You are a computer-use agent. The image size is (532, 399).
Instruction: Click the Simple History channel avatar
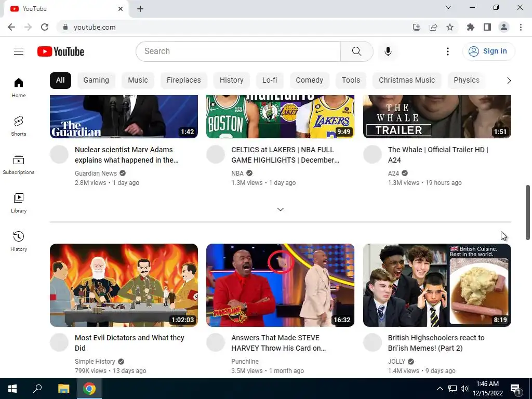point(59,342)
